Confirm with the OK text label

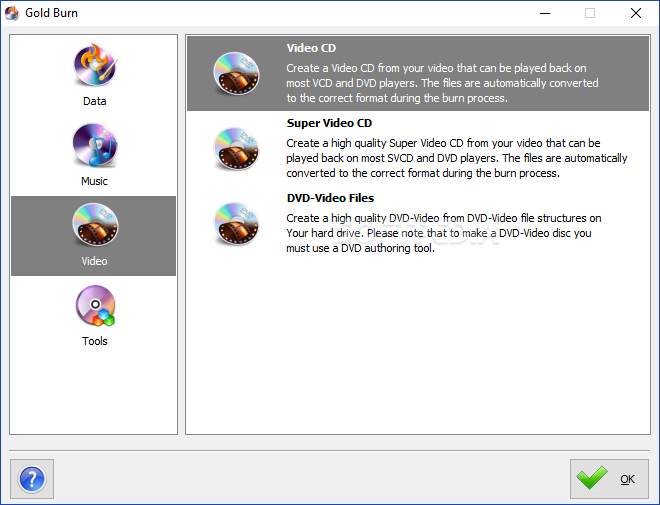pos(627,479)
